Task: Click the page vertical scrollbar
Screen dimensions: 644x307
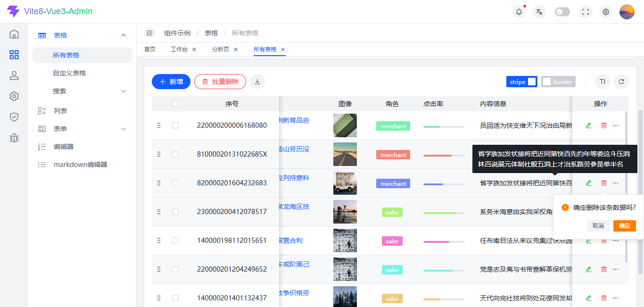Action: click(640, 191)
